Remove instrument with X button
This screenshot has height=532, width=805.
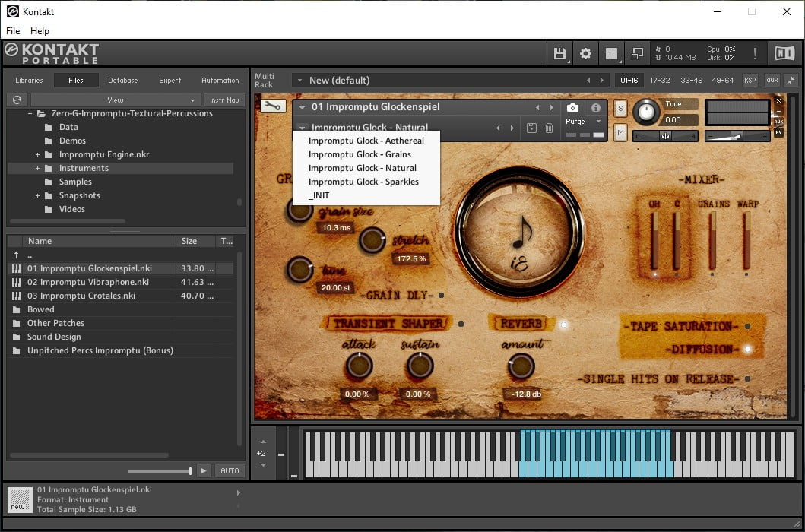pos(778,100)
